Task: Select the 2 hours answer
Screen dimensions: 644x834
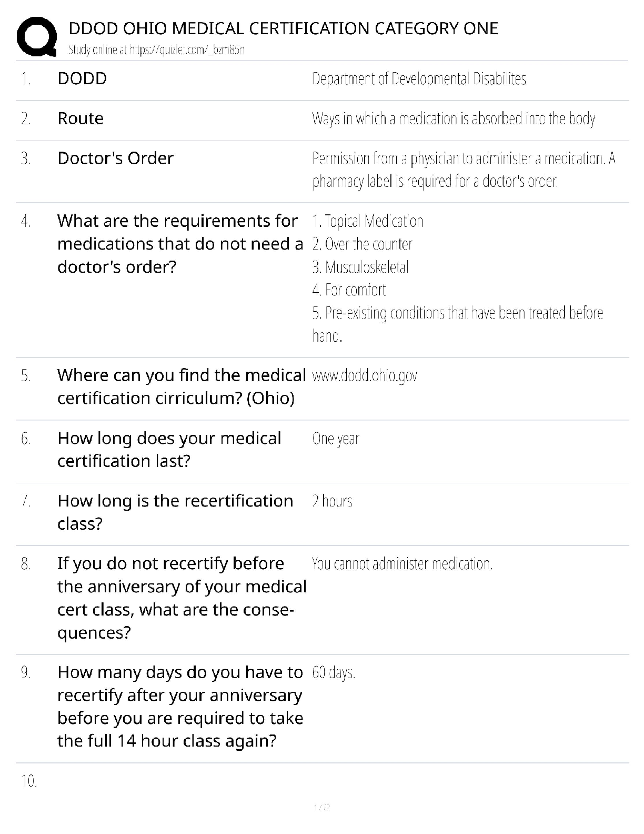Action: pos(332,501)
